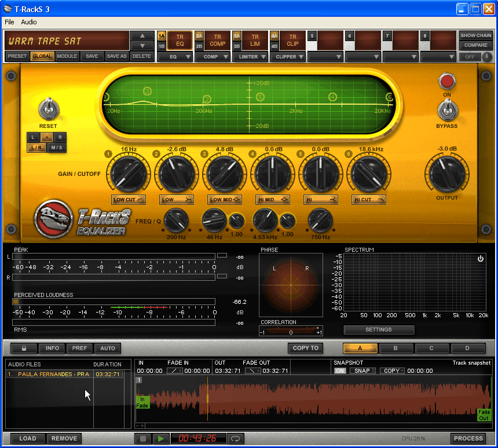Click the REMOVE button
Screen dimensions: 498x448
[x=64, y=439]
